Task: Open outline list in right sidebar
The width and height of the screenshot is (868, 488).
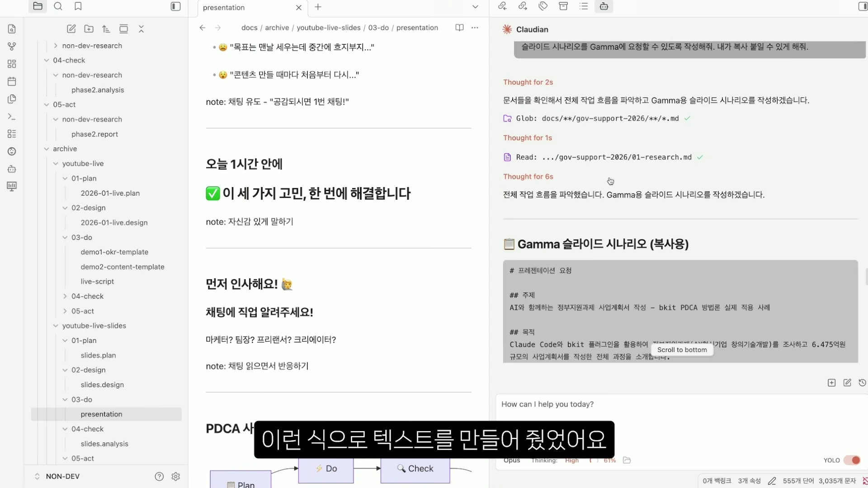Action: [584, 6]
